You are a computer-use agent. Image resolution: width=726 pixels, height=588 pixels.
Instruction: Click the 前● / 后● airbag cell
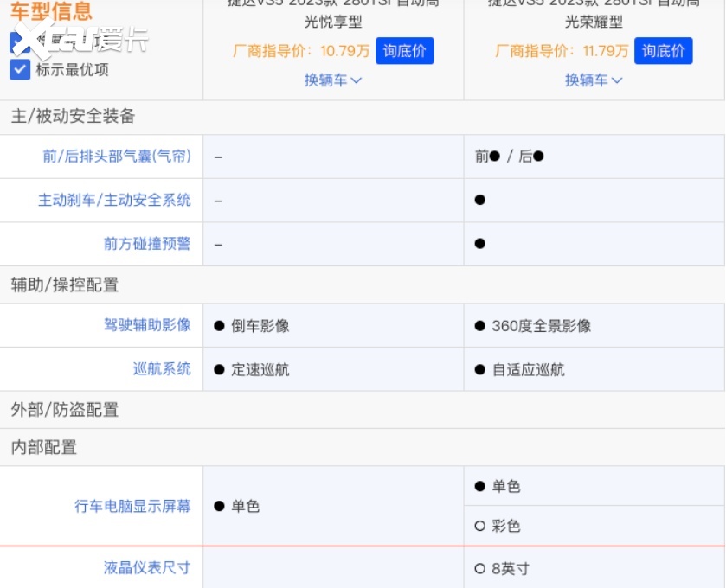pyautogui.click(x=594, y=157)
